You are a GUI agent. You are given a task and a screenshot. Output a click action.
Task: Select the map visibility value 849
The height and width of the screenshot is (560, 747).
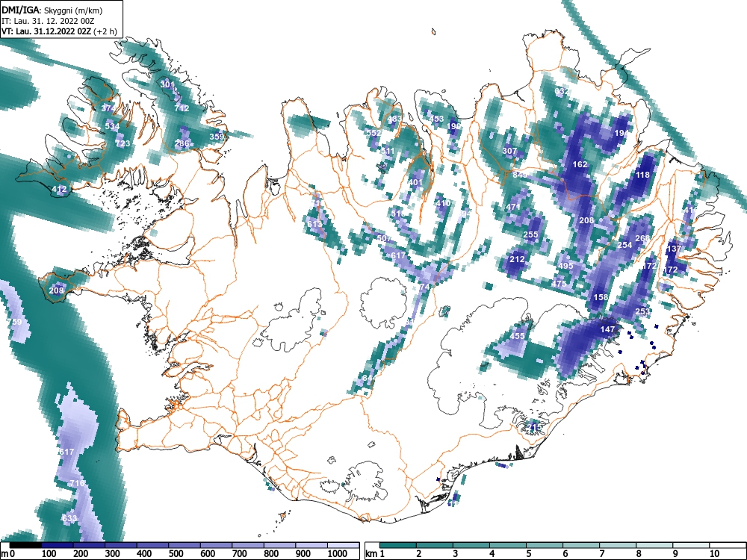click(x=520, y=175)
